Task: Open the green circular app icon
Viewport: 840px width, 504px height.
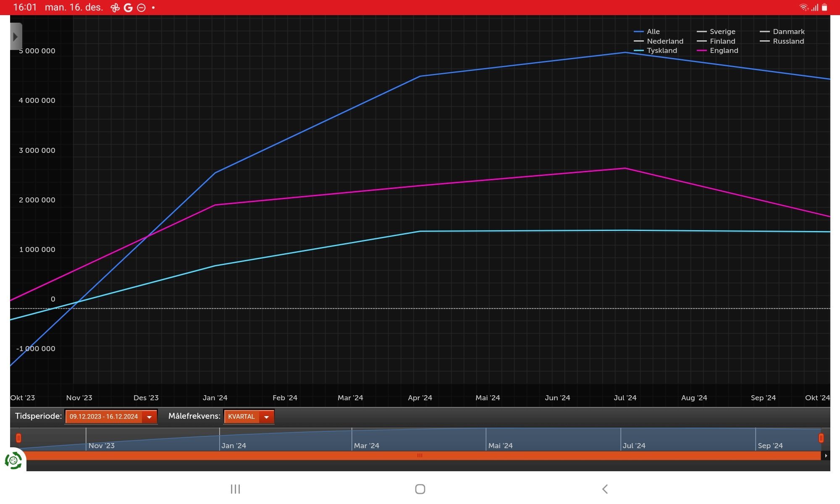Action: pyautogui.click(x=13, y=461)
